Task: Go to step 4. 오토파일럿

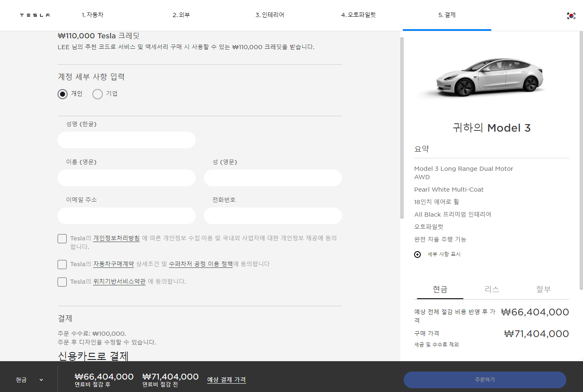Action: point(358,15)
